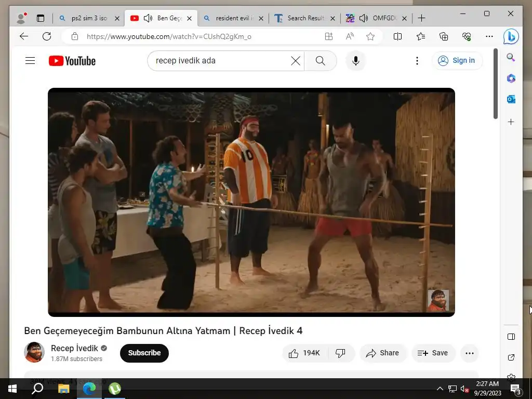Switch to the OMFGD tab
Viewport: 532px width, 399px height.
(377, 18)
